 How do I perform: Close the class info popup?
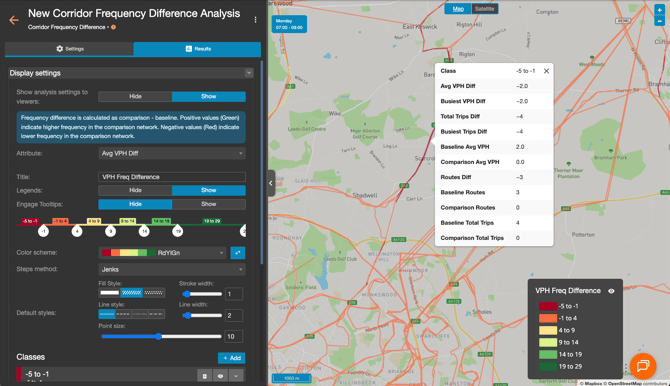point(546,71)
